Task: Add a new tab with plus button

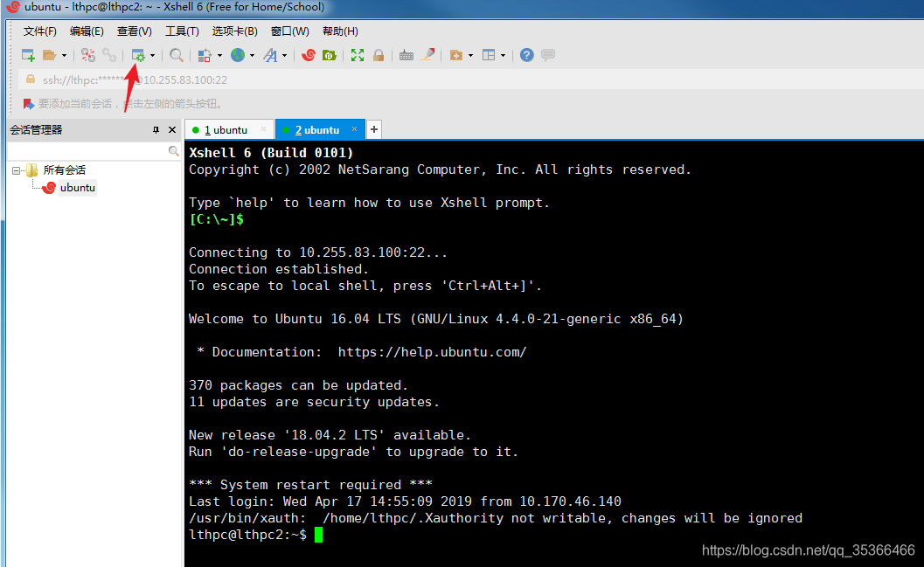Action: [x=373, y=129]
